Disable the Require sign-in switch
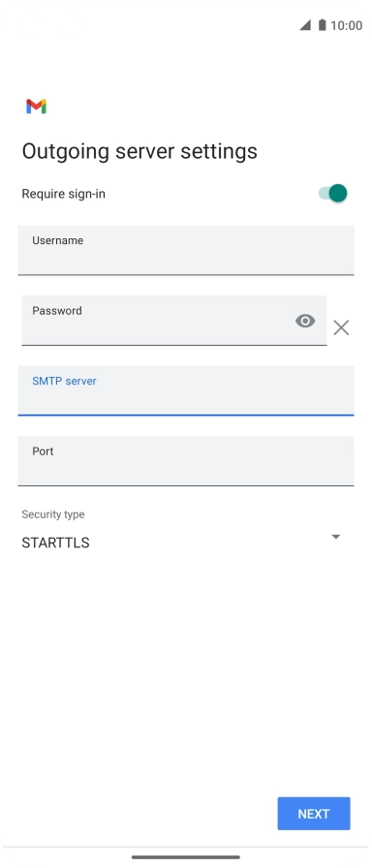This screenshot has height=868, width=372. tap(333, 193)
